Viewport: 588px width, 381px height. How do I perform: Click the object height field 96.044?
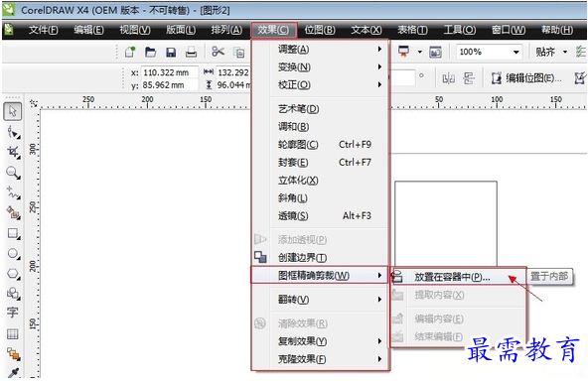(233, 85)
